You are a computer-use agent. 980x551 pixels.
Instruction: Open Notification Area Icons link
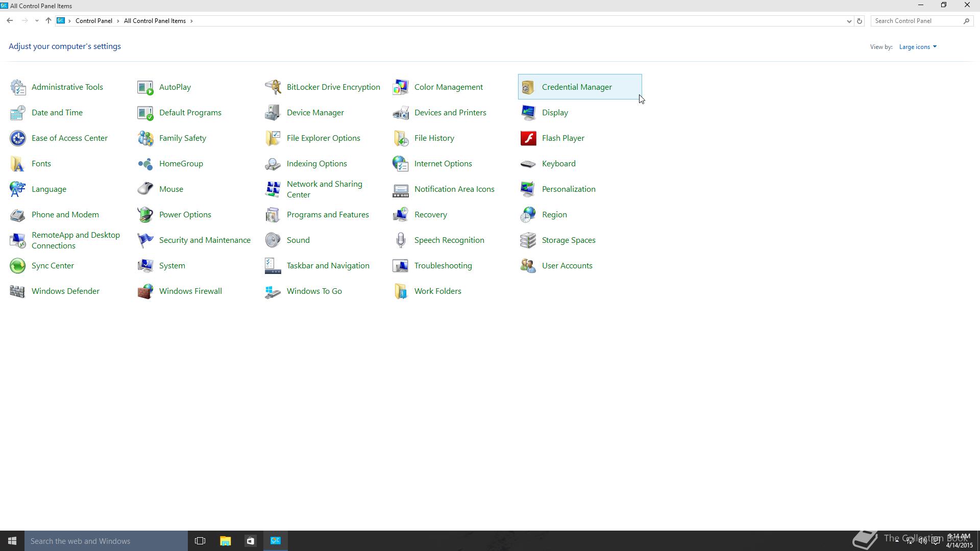454,189
